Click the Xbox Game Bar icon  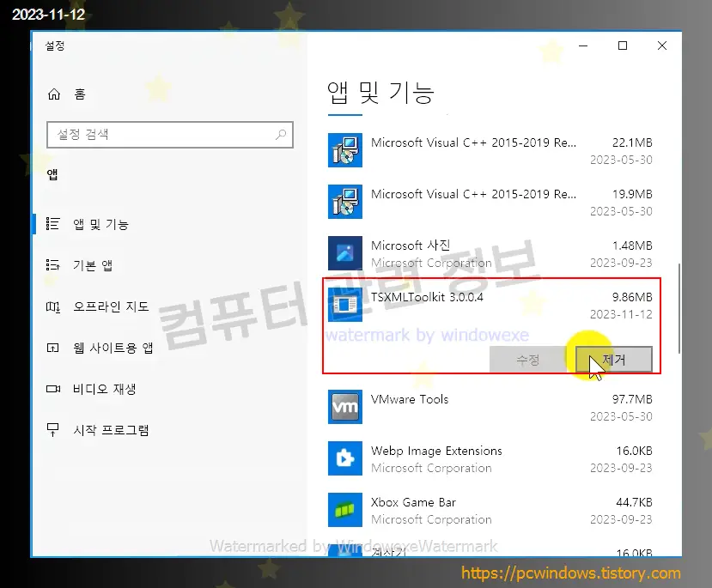click(x=345, y=510)
